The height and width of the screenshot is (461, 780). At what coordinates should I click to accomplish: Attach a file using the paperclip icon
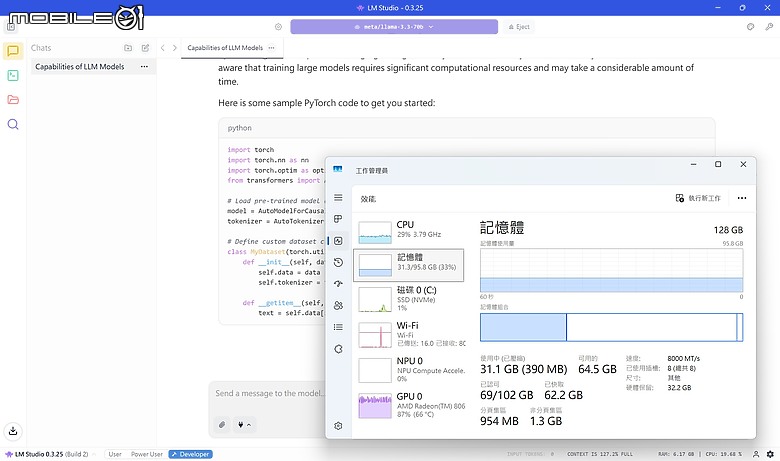222,424
